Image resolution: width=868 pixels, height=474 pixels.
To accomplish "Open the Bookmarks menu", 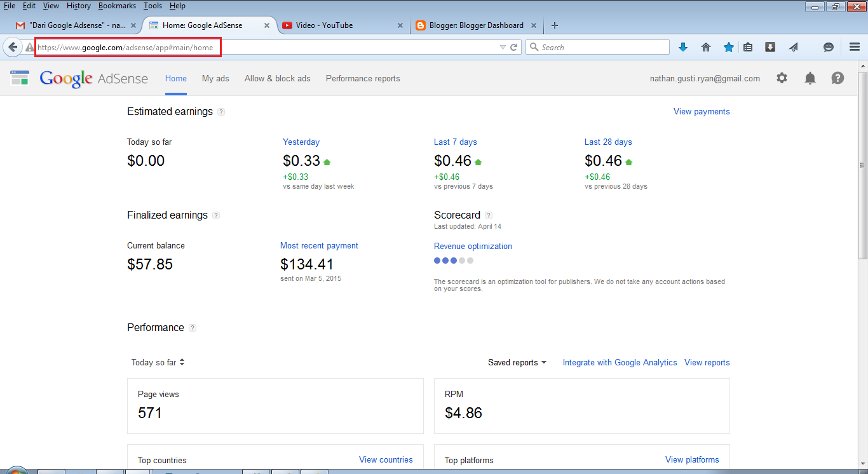I will pyautogui.click(x=117, y=6).
